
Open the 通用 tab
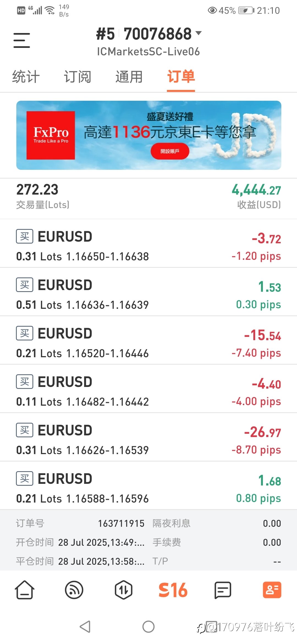(129, 77)
